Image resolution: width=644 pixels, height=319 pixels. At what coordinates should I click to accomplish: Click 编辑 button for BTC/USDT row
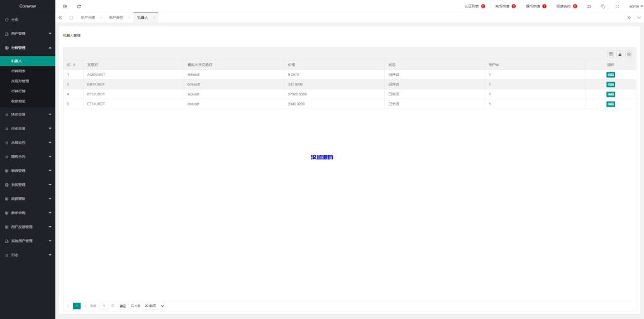pos(610,94)
